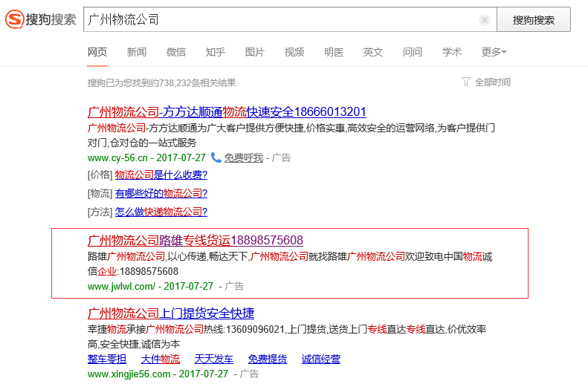Click the green URL www.cy-56.cn

point(117,157)
